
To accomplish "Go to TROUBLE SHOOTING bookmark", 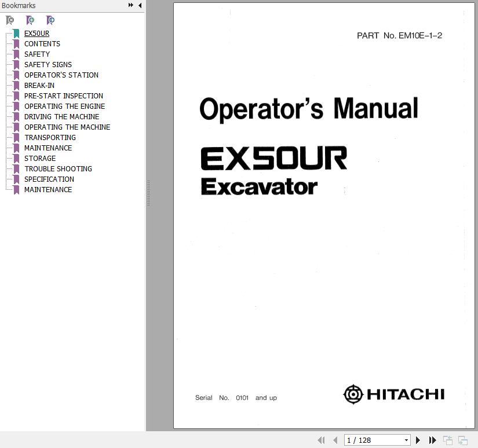I will tap(58, 168).
